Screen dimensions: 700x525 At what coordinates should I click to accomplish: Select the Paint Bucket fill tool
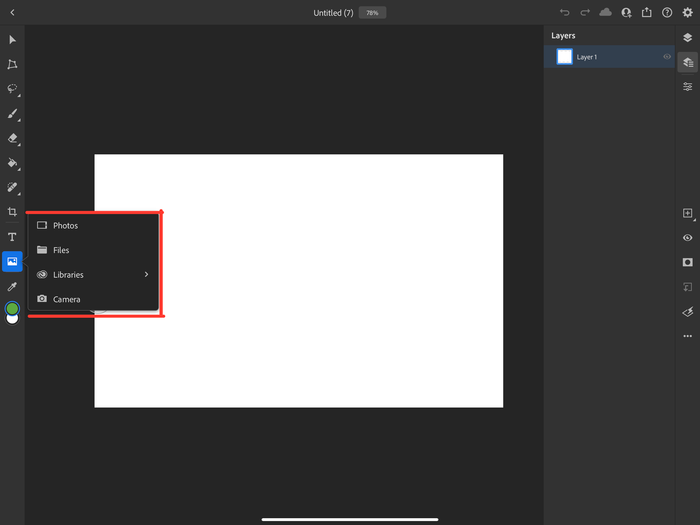coord(12,163)
